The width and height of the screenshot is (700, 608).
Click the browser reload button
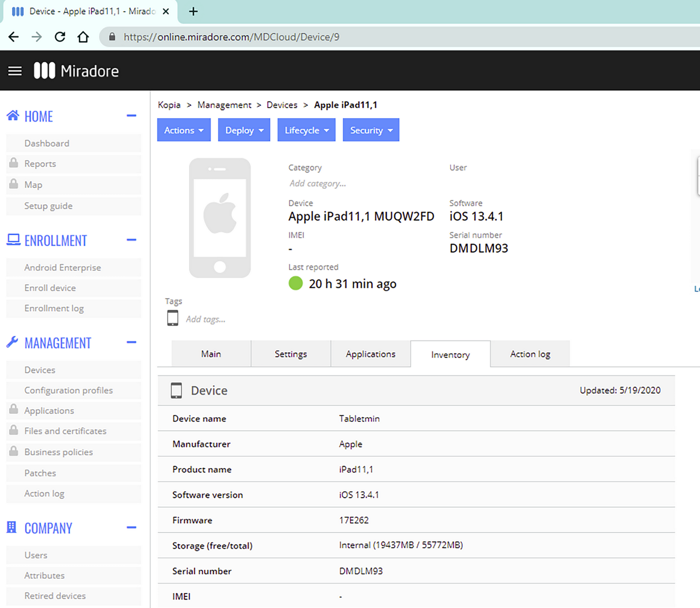[60, 37]
